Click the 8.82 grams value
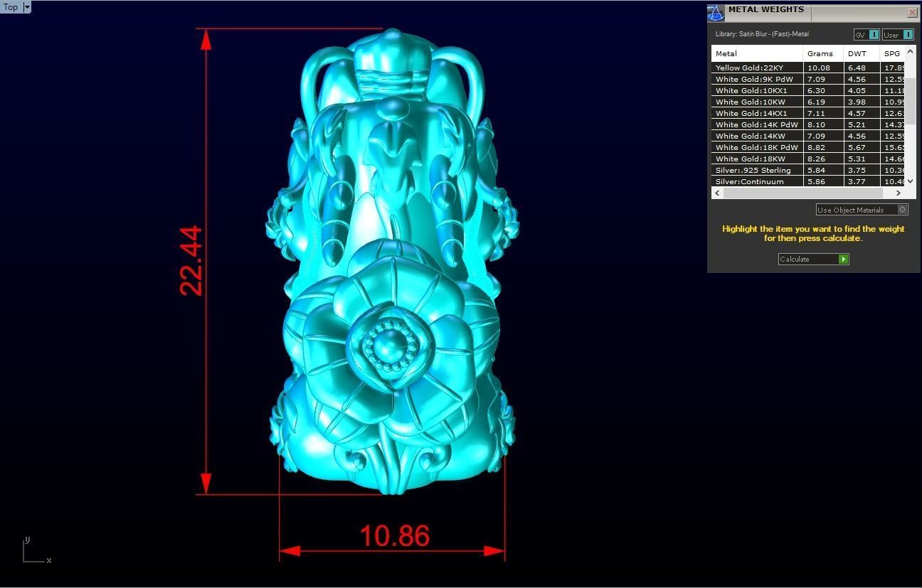The image size is (922, 588). 816,148
